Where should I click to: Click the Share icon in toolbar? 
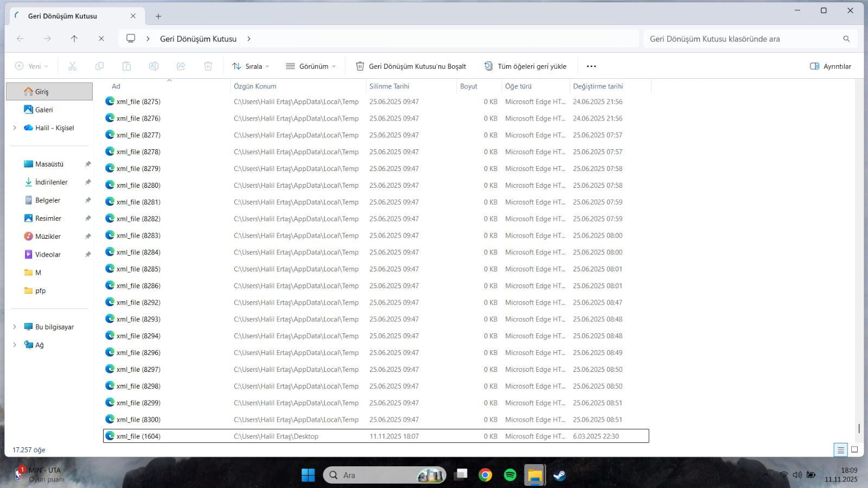[x=181, y=66]
